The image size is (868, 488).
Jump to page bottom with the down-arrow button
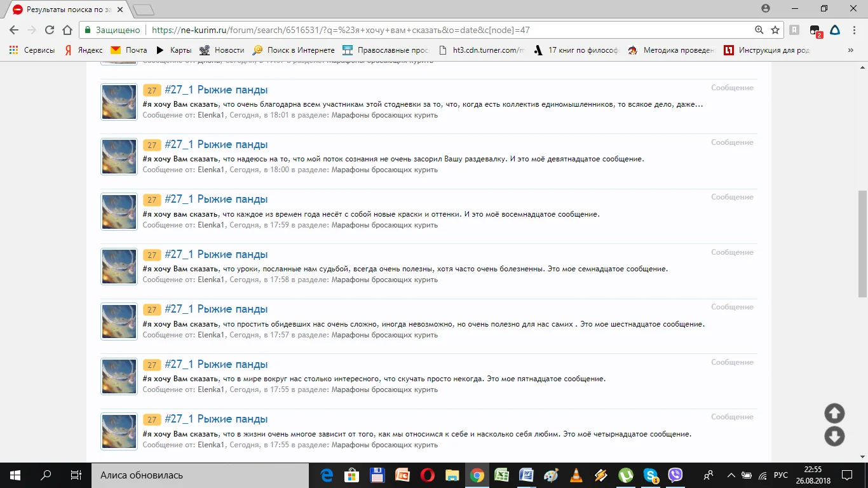pos(834,437)
